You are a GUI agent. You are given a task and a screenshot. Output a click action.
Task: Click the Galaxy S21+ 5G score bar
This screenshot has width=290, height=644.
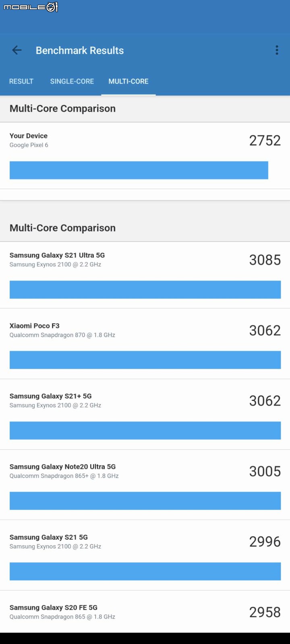pos(145,431)
